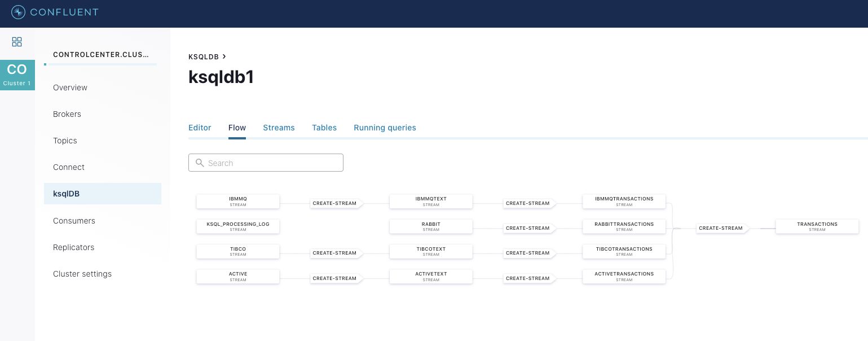This screenshot has height=341, width=868.
Task: Select ksqlDB in the sidebar
Action: [x=103, y=194]
